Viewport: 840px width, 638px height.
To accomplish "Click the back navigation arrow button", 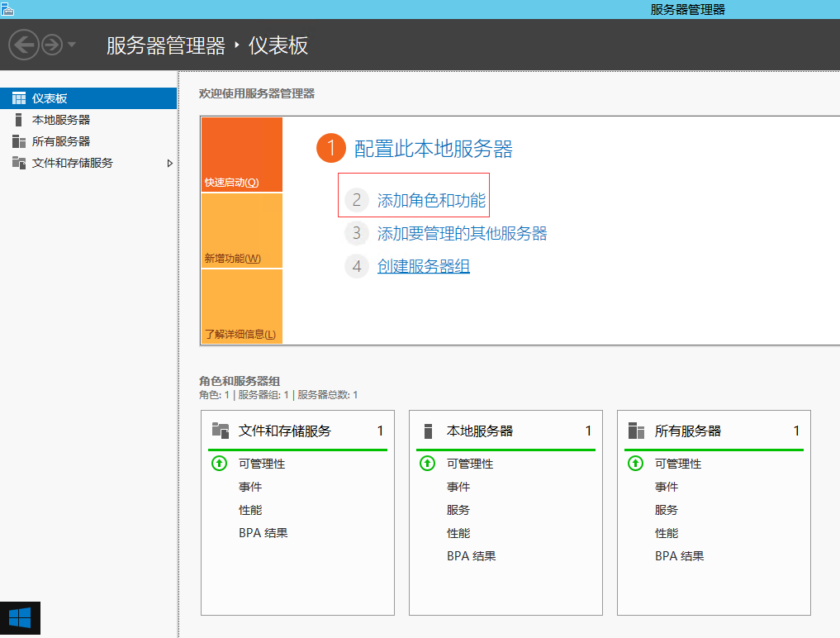I will click(24, 45).
